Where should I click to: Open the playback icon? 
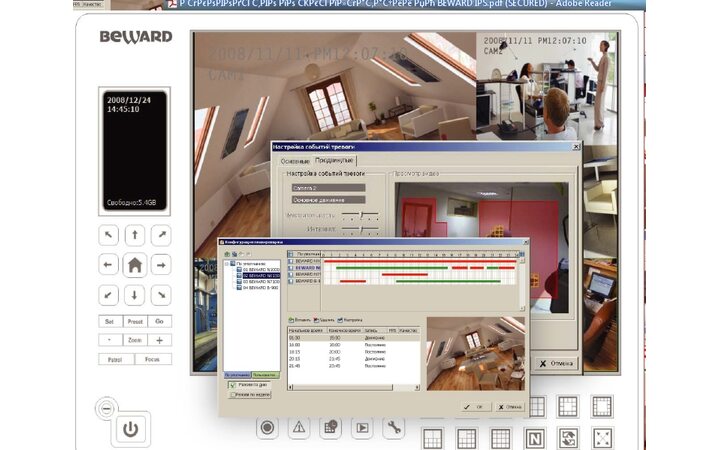(362, 428)
